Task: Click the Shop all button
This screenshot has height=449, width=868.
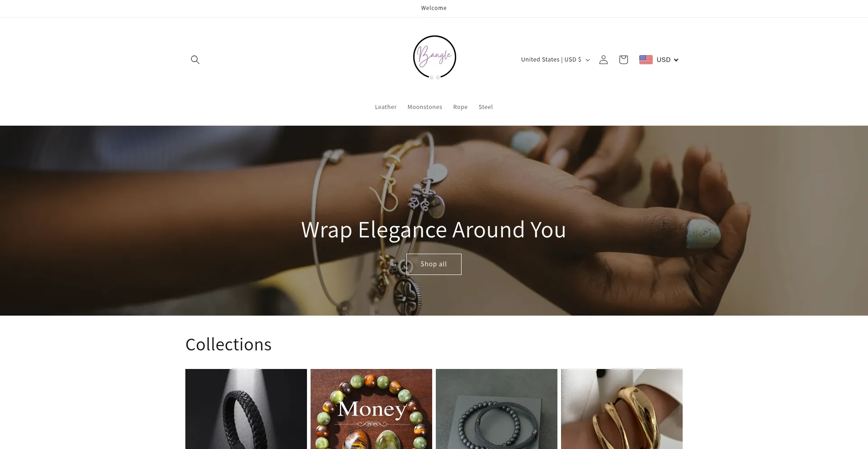Action: coord(434,264)
